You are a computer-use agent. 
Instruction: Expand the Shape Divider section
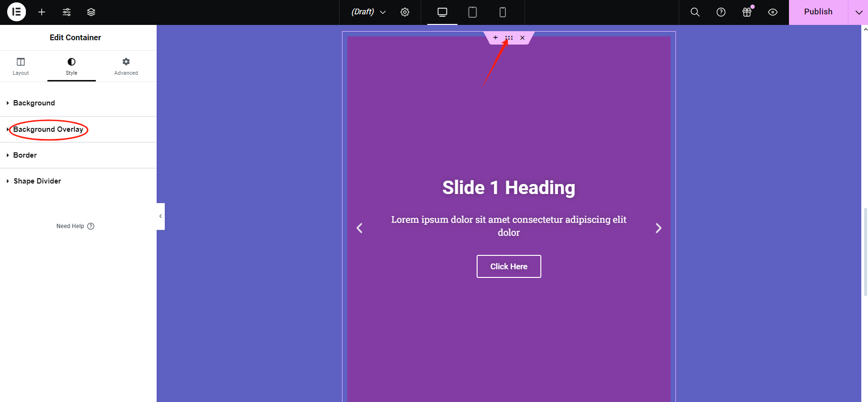pyautogui.click(x=78, y=181)
